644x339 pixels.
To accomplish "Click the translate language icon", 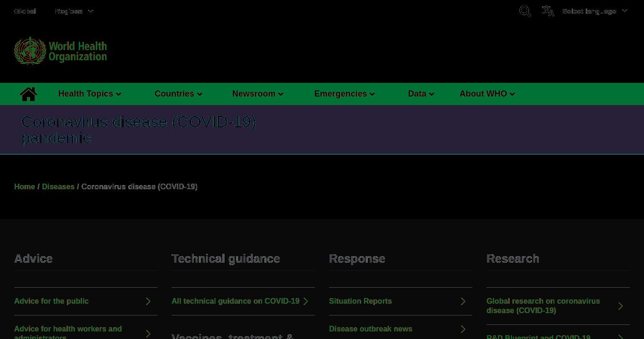I will pyautogui.click(x=548, y=11).
